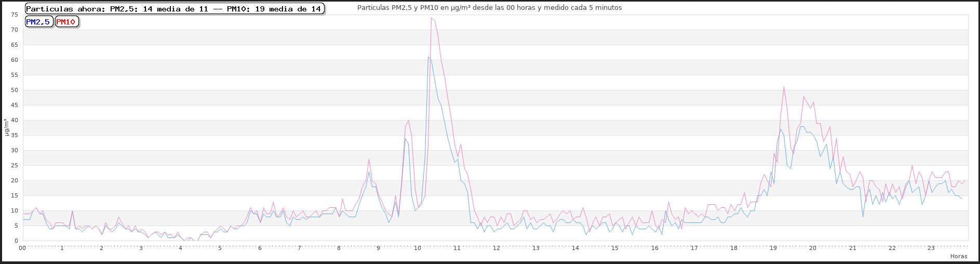Toggle the PM2,5 legend series
Image resolution: width=980 pixels, height=264 pixels.
point(38,22)
